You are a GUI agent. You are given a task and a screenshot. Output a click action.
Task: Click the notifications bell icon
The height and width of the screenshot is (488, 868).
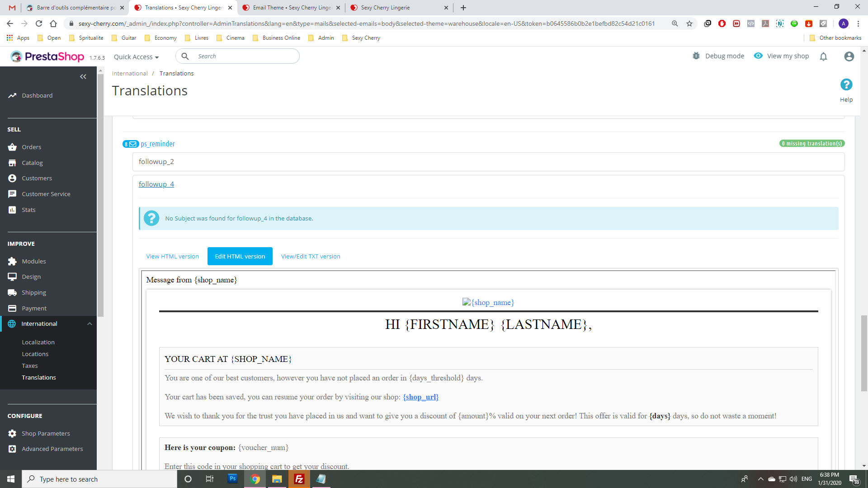(x=823, y=56)
